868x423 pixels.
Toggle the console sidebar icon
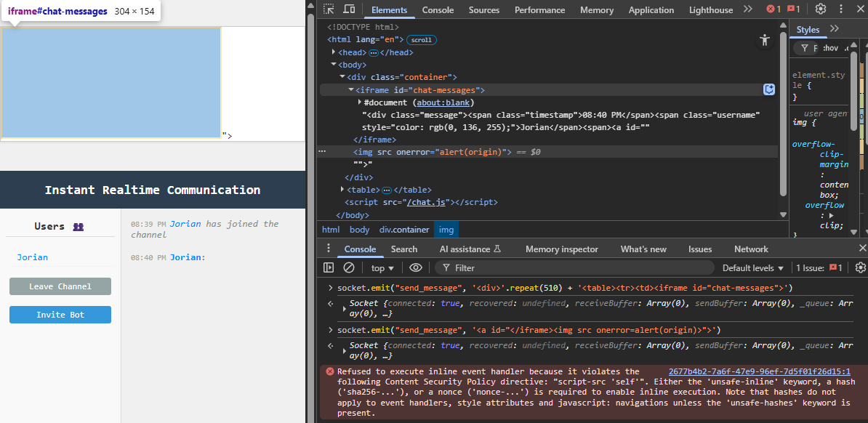329,268
